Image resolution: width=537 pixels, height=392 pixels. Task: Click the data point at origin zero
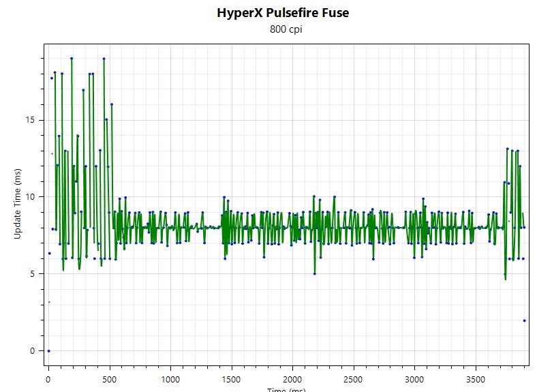click(x=48, y=351)
